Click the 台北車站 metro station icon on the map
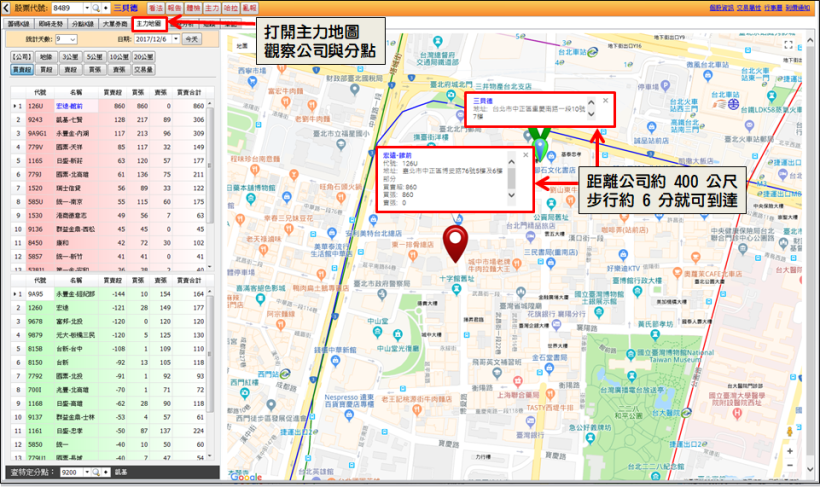 click(x=593, y=52)
